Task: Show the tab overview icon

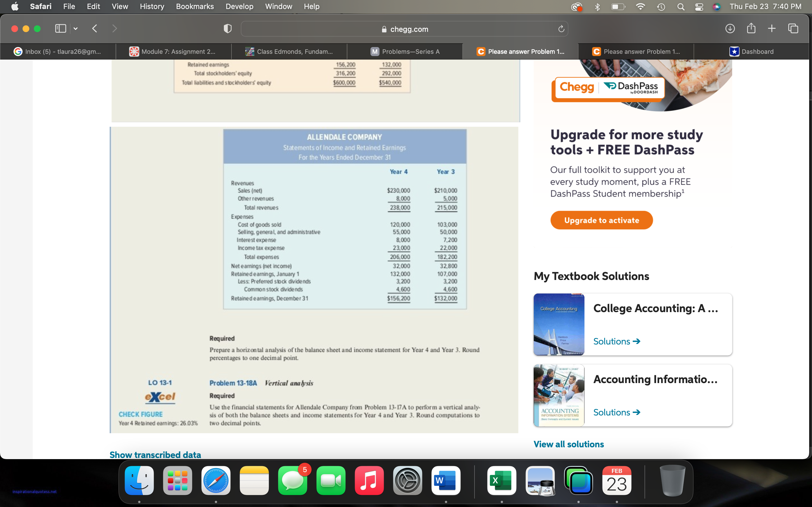Action: pyautogui.click(x=793, y=28)
